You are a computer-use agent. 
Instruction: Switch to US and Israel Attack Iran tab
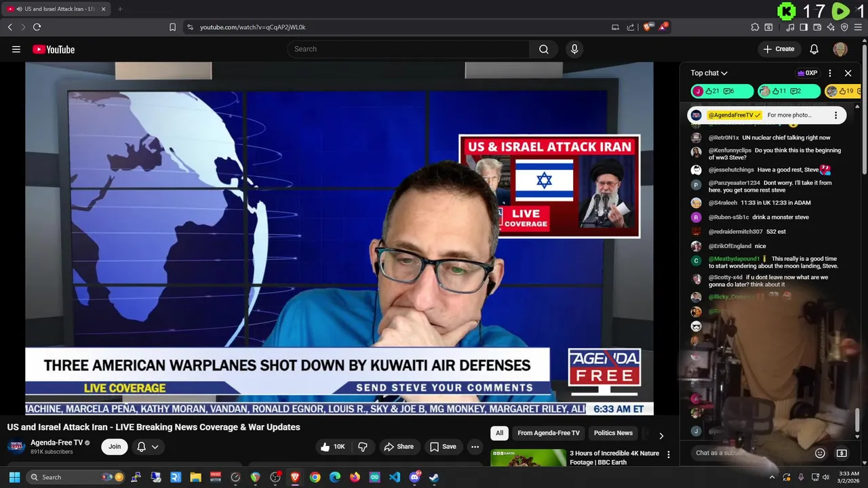tap(56, 9)
